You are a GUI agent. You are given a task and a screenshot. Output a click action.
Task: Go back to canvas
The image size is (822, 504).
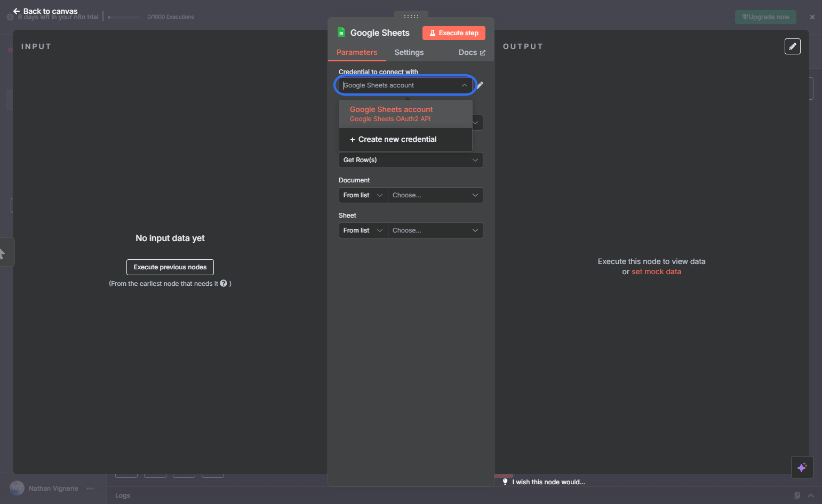45,11
